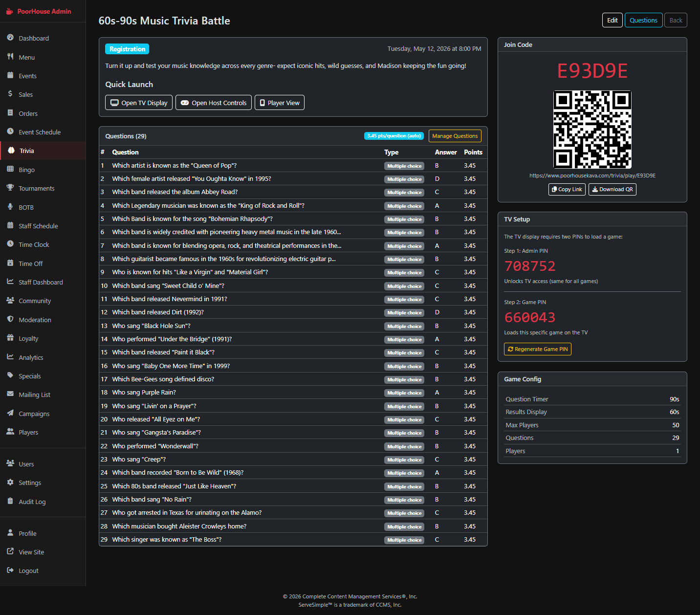Viewport: 700px width, 615px height.
Task: Click Multiple choice badge for Queen of Pop question
Action: tap(404, 166)
